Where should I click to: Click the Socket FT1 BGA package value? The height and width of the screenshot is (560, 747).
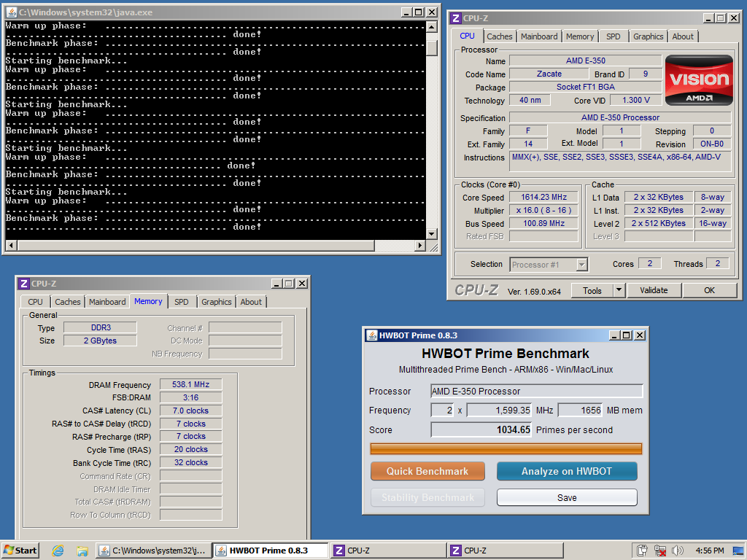(x=586, y=87)
